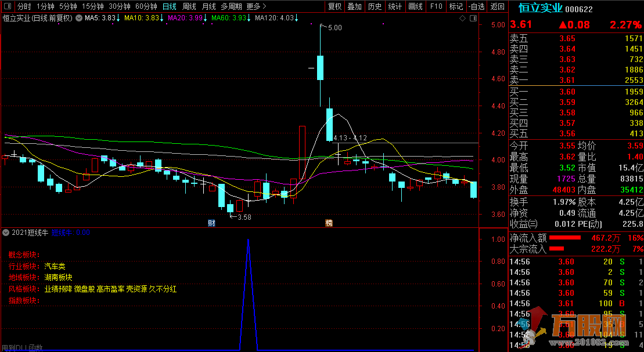
Task: Toggle the 复权 adjustment button
Action: (x=335, y=7)
